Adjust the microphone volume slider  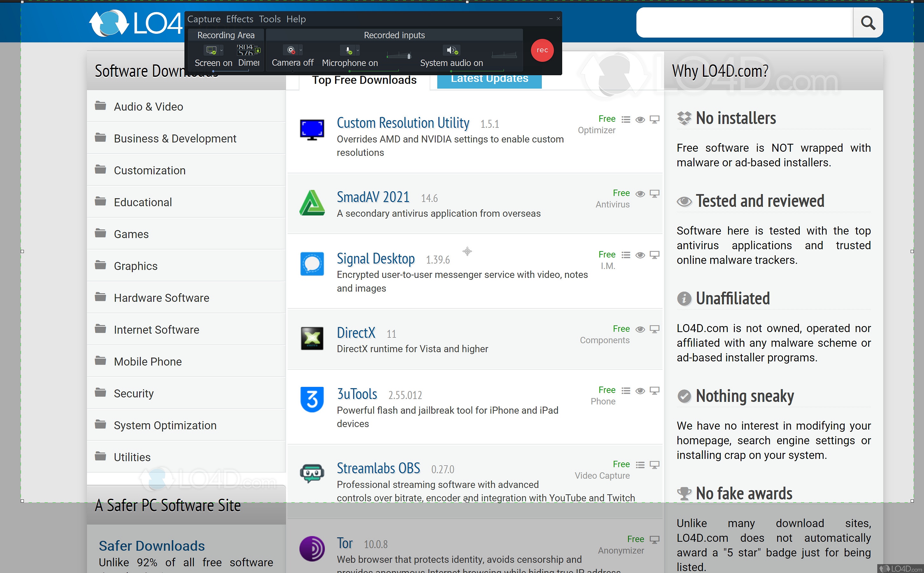coord(409,56)
